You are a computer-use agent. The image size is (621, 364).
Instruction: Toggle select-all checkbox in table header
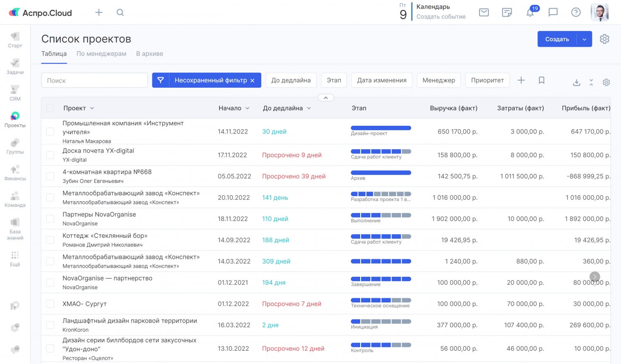point(50,108)
